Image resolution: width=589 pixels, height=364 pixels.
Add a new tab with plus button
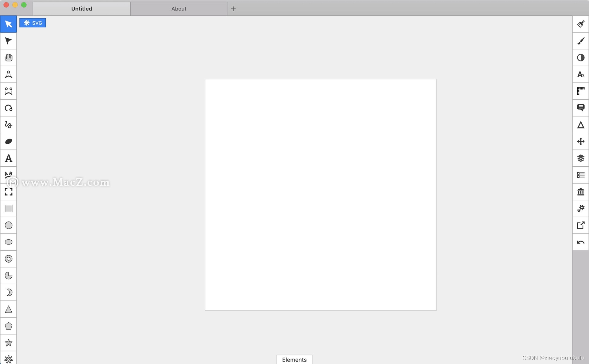[233, 8]
